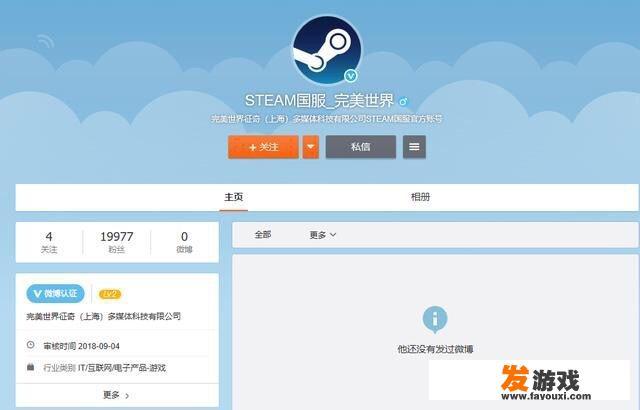View the 4 关注 following count
640x410 pixels.
click(x=49, y=242)
